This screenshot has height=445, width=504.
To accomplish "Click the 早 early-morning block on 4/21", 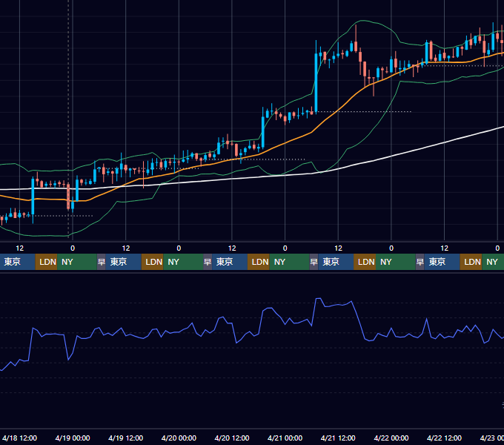I will click(314, 262).
